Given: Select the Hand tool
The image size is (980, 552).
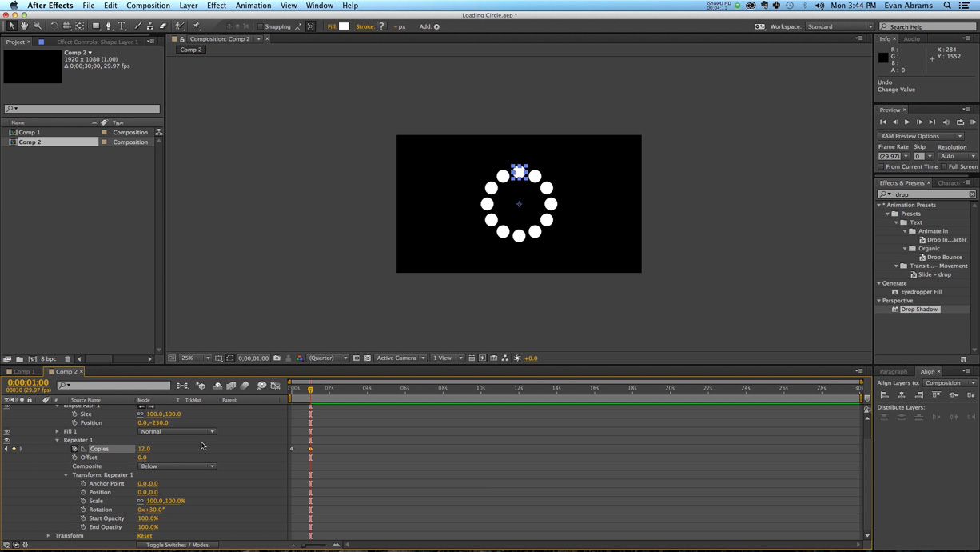Looking at the screenshot, I should (24, 26).
